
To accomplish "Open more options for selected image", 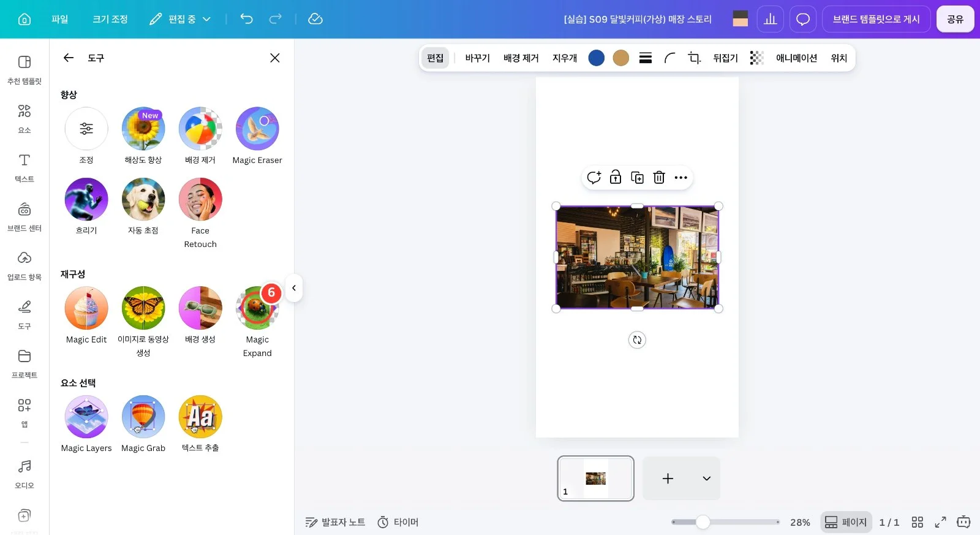I will 681,177.
